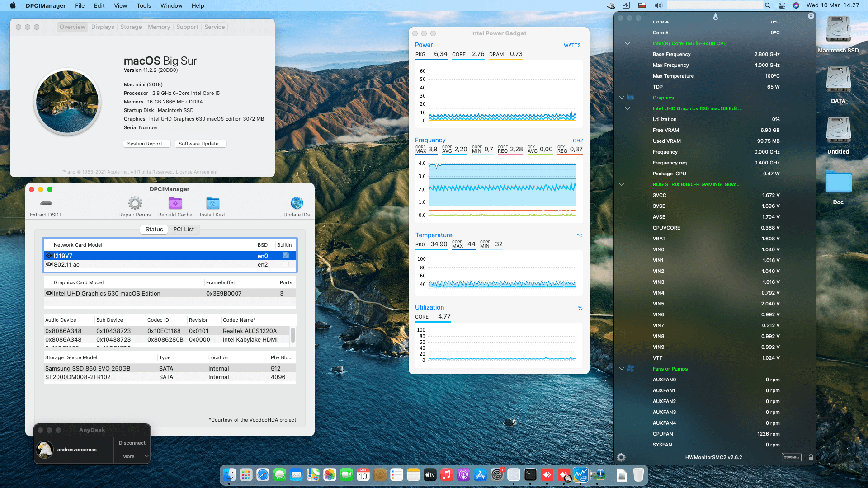The width and height of the screenshot is (868, 488).
Task: Click eye icon beside Intel UHD Graphics 630
Action: 49,293
